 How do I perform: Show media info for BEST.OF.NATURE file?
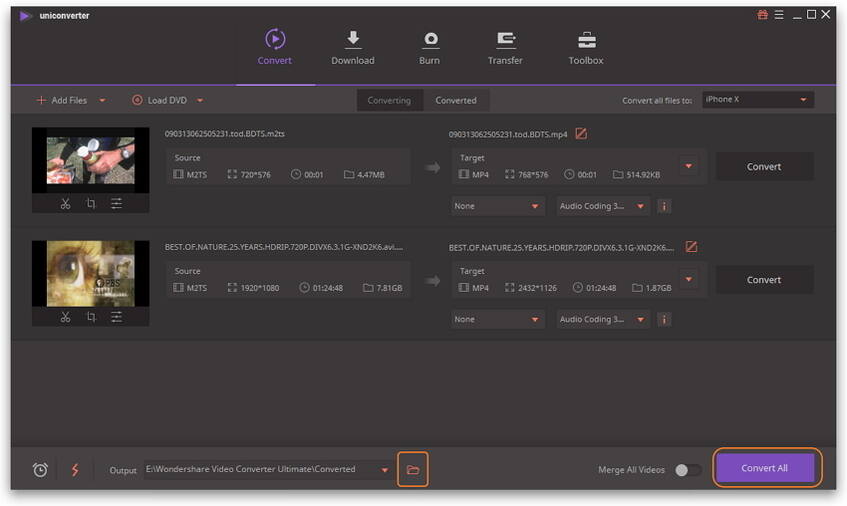(x=664, y=320)
